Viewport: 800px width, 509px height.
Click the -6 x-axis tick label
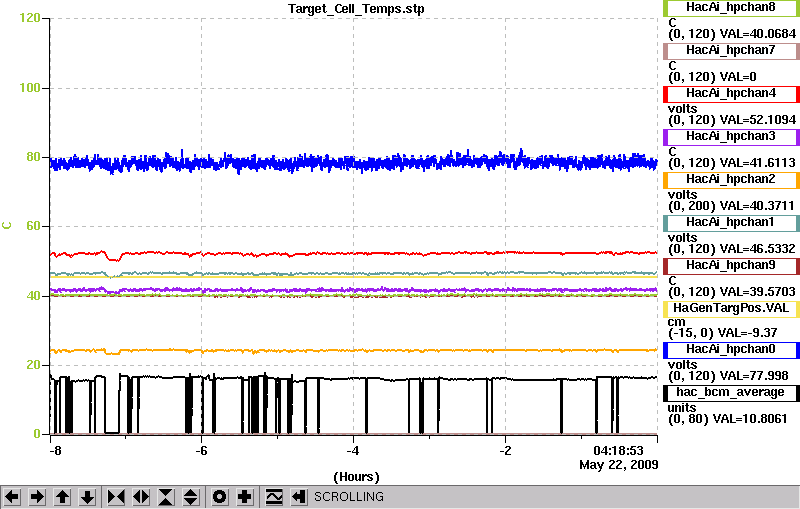[202, 451]
